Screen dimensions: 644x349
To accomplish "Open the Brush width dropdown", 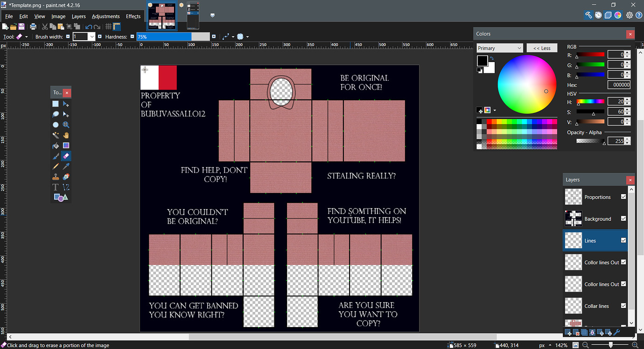I will (92, 36).
